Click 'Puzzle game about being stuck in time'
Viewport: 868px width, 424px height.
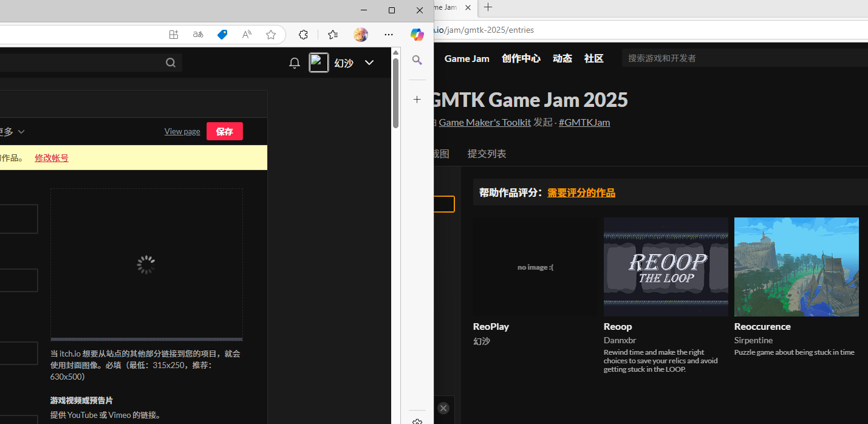click(x=794, y=352)
